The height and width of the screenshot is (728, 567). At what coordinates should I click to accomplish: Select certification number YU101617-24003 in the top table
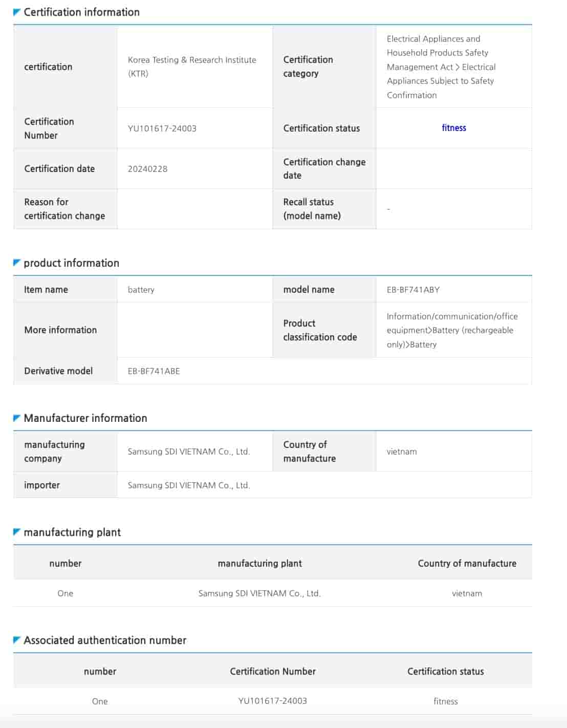(x=162, y=129)
